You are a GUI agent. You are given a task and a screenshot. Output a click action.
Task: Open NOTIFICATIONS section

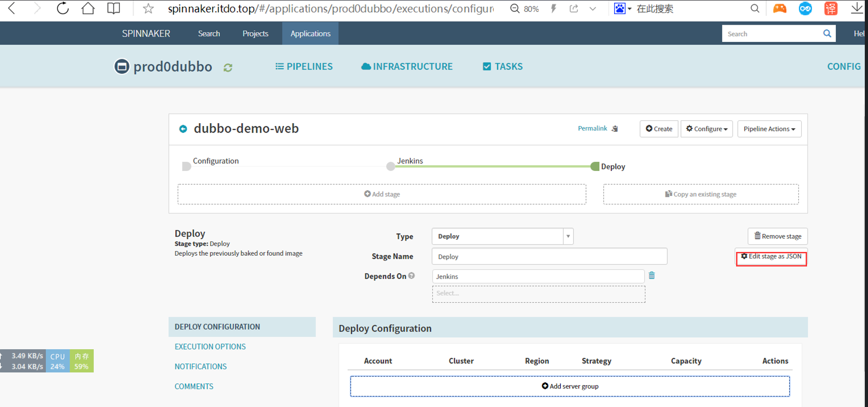point(201,367)
